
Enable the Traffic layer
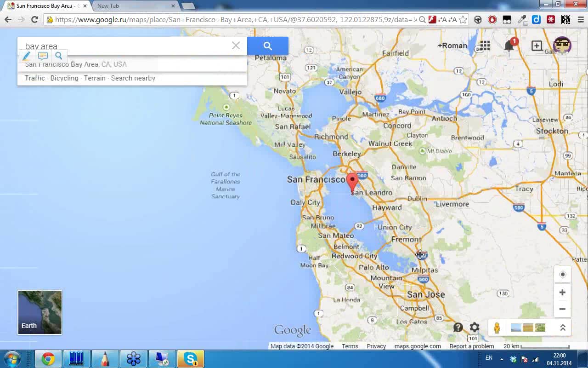pos(34,78)
